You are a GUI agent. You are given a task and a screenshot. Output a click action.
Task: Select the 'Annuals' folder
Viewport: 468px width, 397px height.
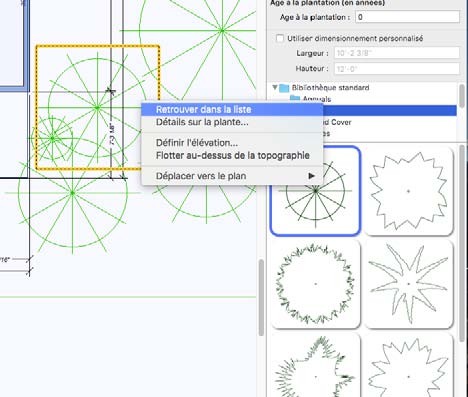pos(317,99)
